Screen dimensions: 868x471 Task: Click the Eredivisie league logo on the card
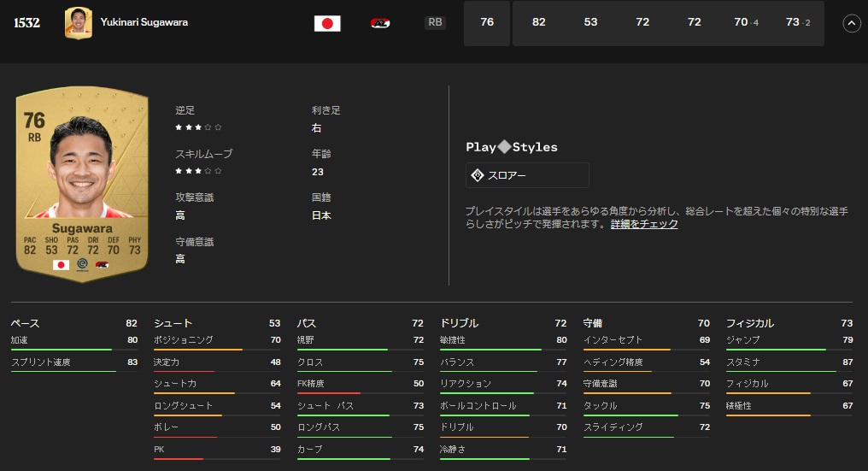coord(82,265)
